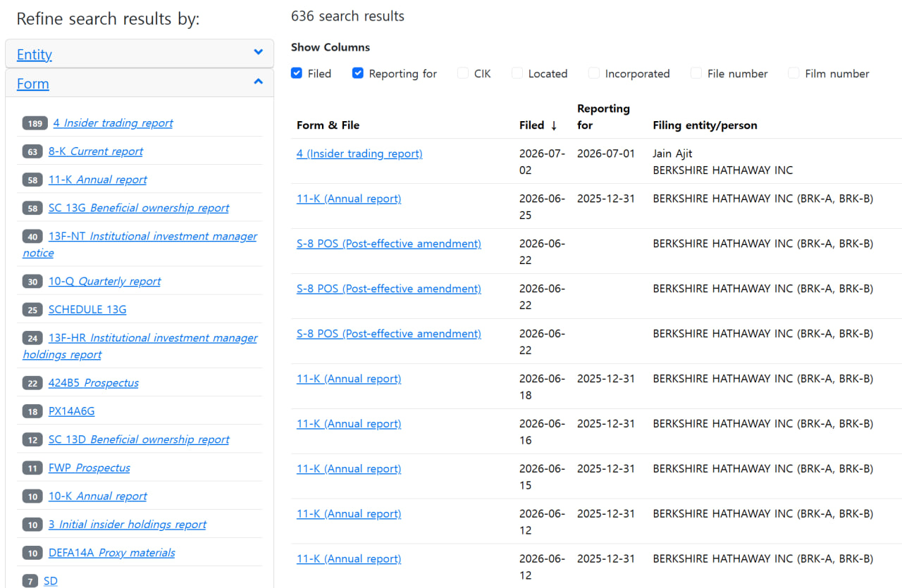
Task: Click the 2026-06-25 filed date cell
Action: 542,207
